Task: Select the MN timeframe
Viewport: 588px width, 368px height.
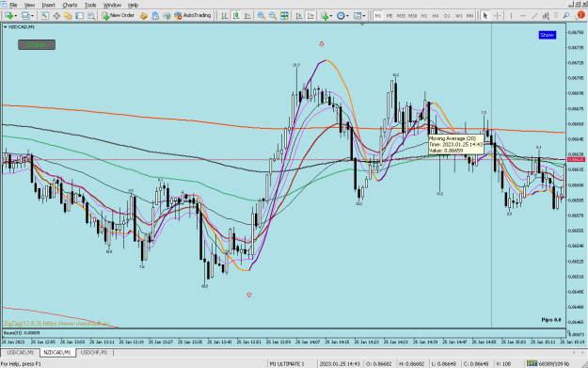Action: click(469, 16)
